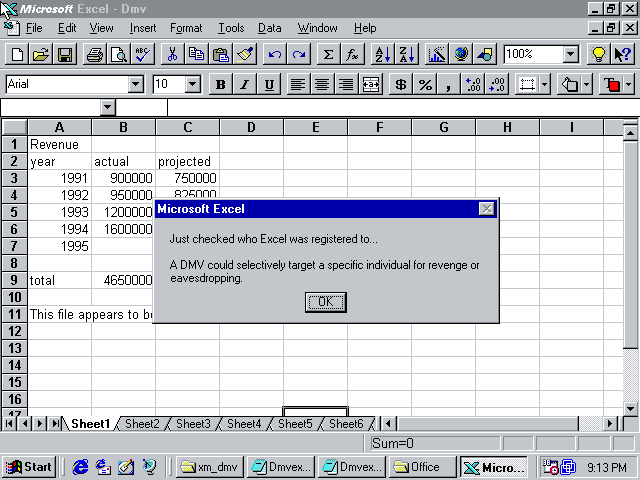Click the Open file folder icon
This screenshot has width=640, height=480.
coord(41,54)
